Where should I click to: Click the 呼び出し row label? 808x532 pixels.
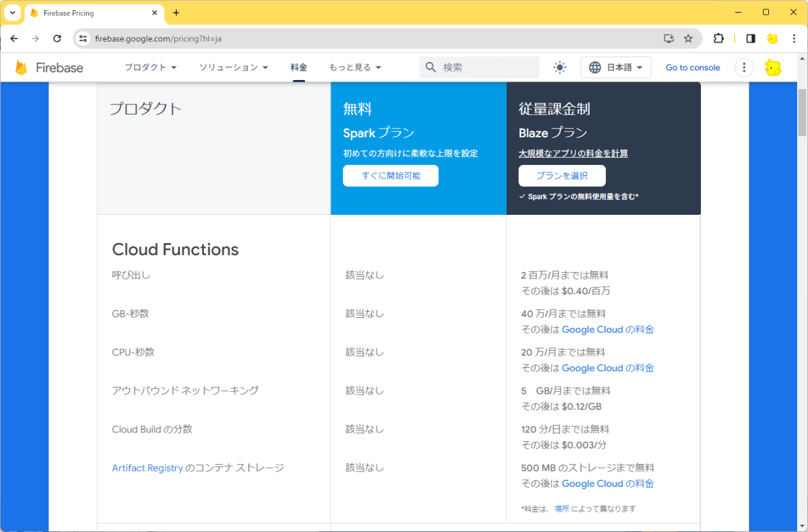[x=131, y=275]
